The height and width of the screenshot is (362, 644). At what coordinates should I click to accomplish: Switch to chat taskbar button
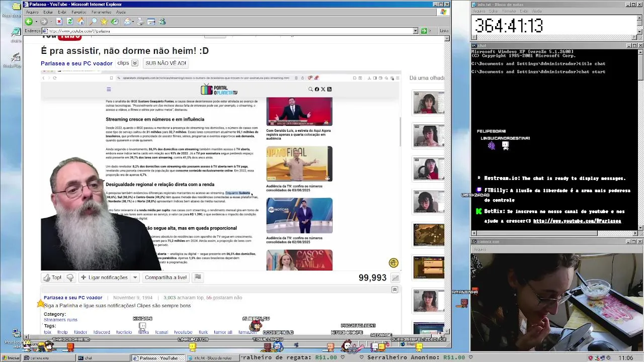tap(103, 358)
